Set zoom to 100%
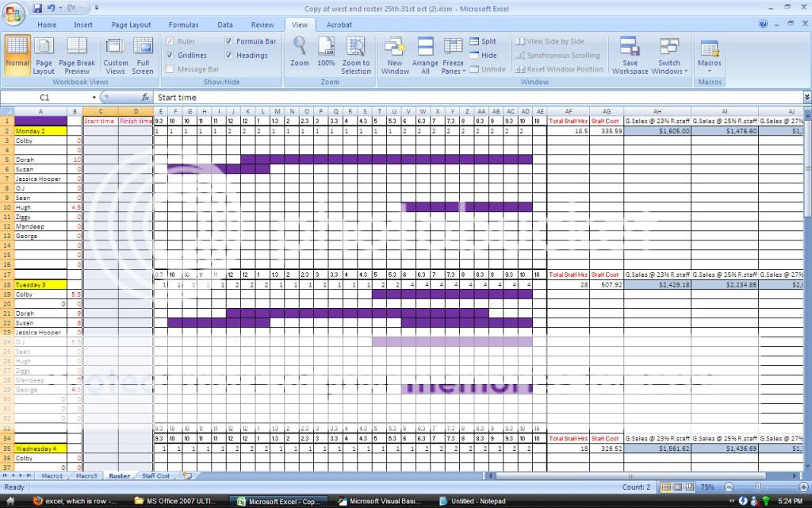The image size is (812, 508). coord(326,55)
